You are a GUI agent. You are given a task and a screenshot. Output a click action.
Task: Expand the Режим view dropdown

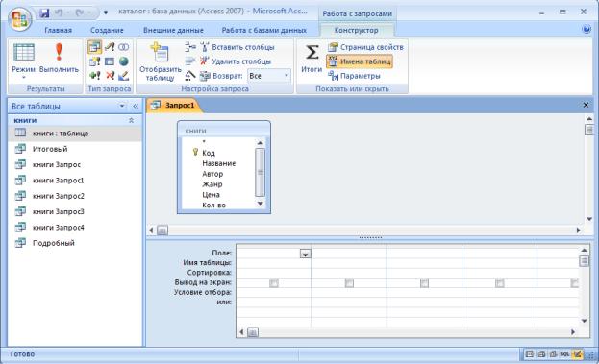(24, 77)
